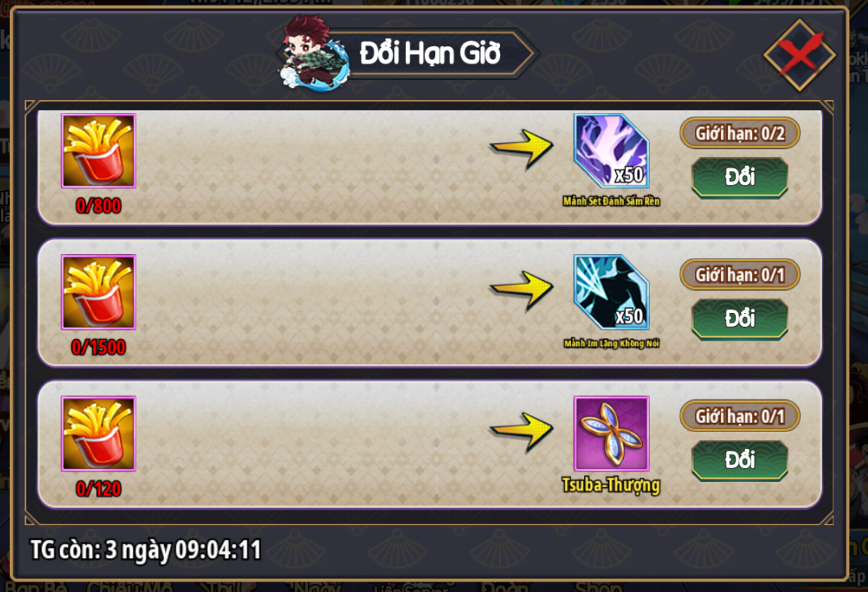Select the Mảnh Im Lặng Không Nói reward icon
Image resolution: width=868 pixels, height=592 pixels.
point(611,292)
